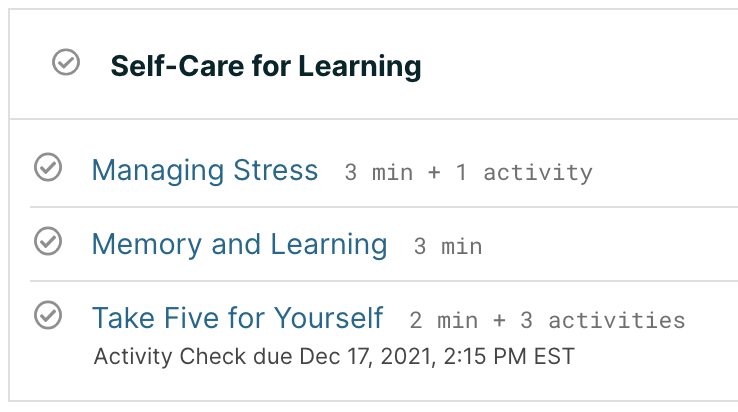Click the Self-Care for Learning heading

pos(265,66)
